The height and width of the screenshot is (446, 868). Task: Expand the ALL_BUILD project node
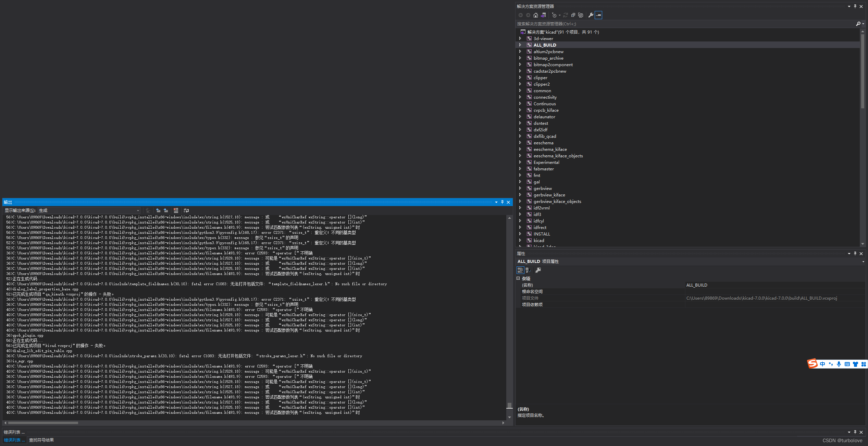(520, 45)
